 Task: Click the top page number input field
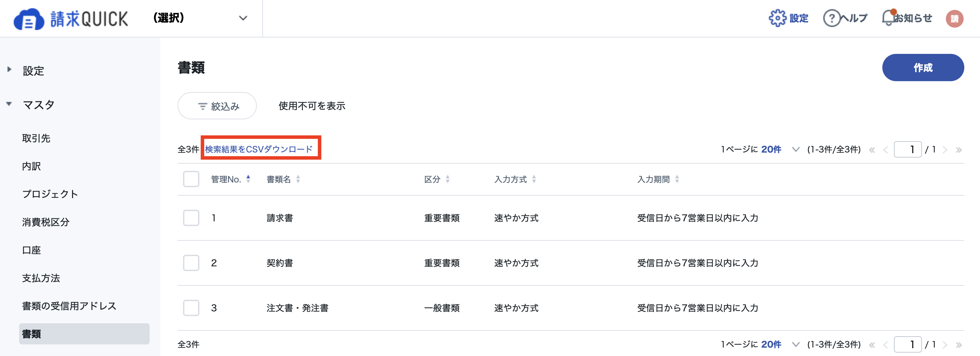907,149
